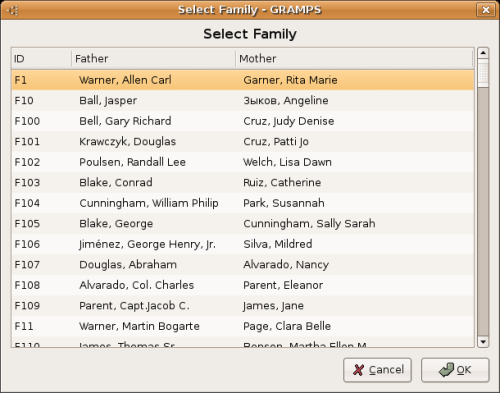The image size is (500, 393).
Task: Choose family F100 Bell, Gary Richard
Action: [243, 121]
